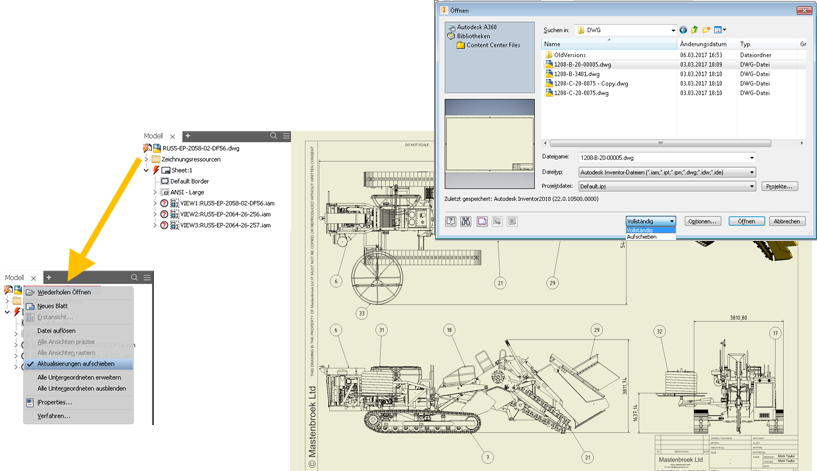Click the OldVersions folder icon
The width and height of the screenshot is (817, 471).
549,55
